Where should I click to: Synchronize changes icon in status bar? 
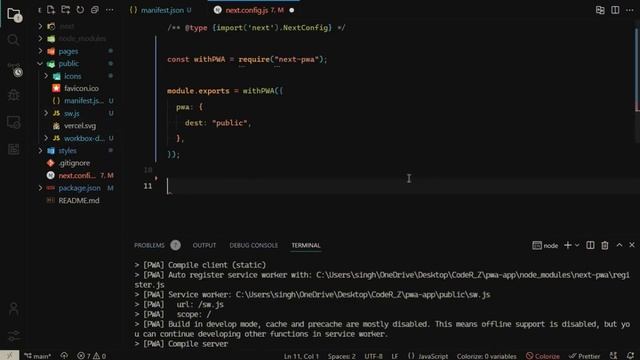tap(64, 356)
